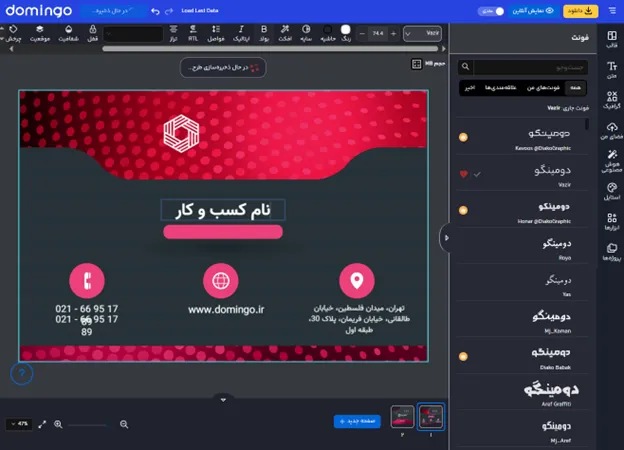
Task: Open the Templates (قالب) sidebar panel
Action: point(611,40)
